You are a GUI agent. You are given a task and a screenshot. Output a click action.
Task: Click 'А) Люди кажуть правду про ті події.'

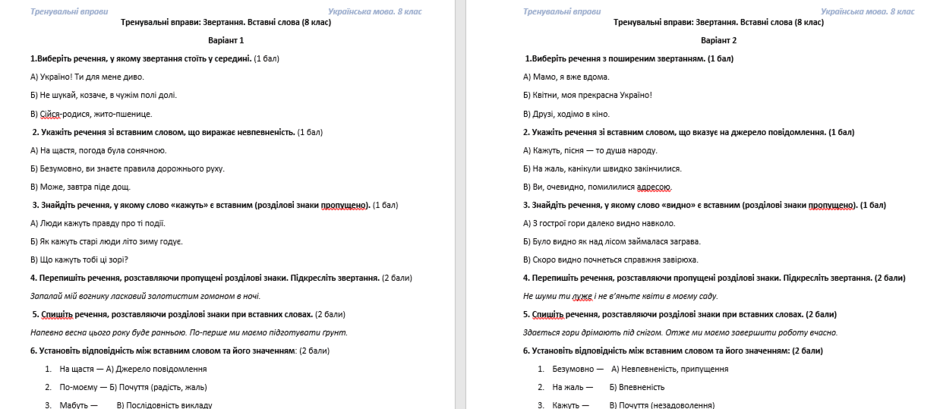pos(98,224)
